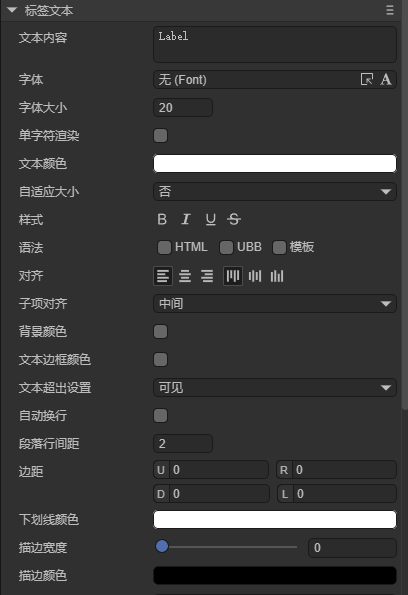Set vertical alignment to middle
The image size is (408, 595).
click(x=255, y=276)
